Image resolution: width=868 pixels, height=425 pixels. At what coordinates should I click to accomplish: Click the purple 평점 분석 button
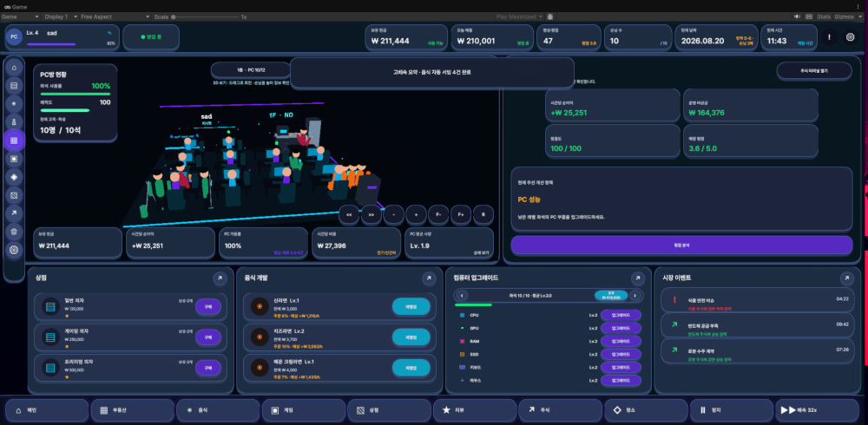coord(681,245)
